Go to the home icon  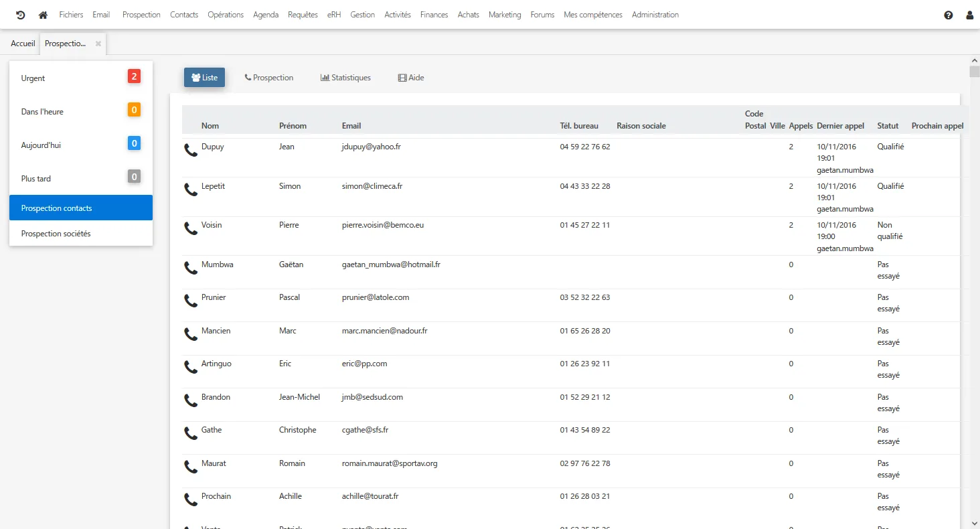pyautogui.click(x=43, y=15)
